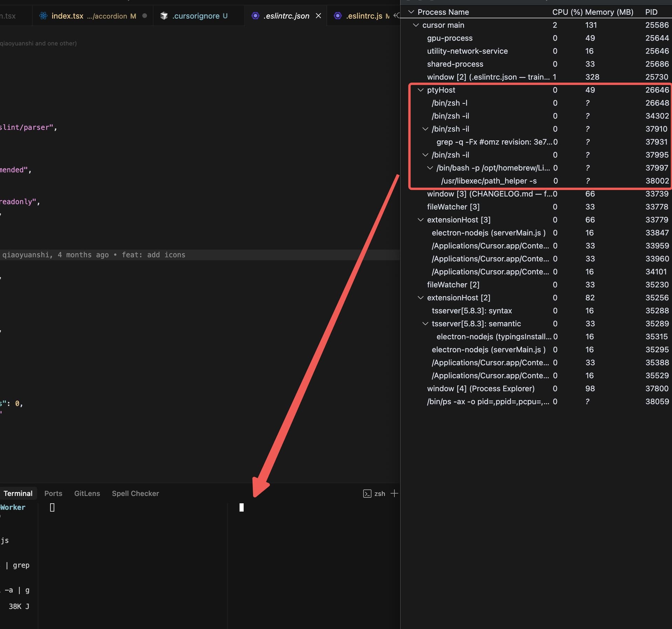Add a new terminal with plus icon

394,493
